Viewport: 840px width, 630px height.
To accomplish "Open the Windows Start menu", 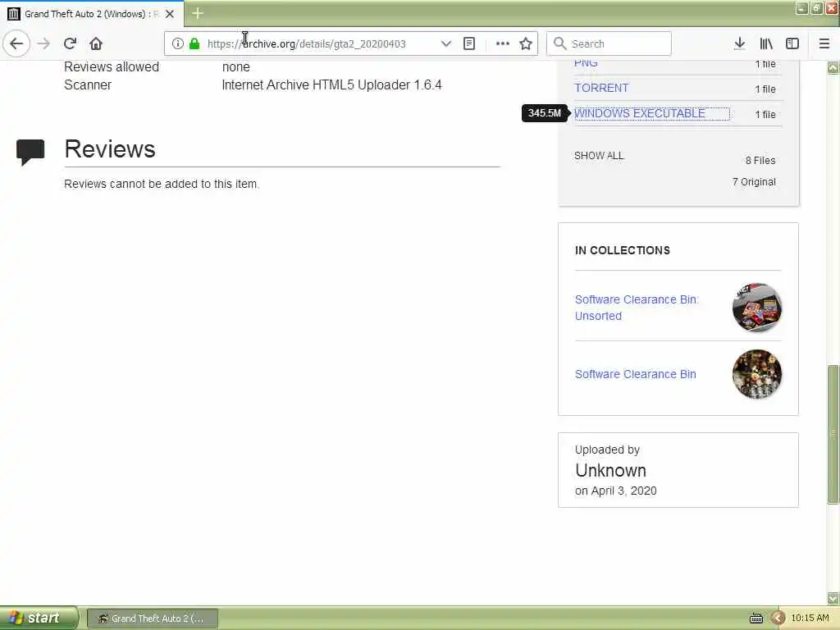I will 38,619.
